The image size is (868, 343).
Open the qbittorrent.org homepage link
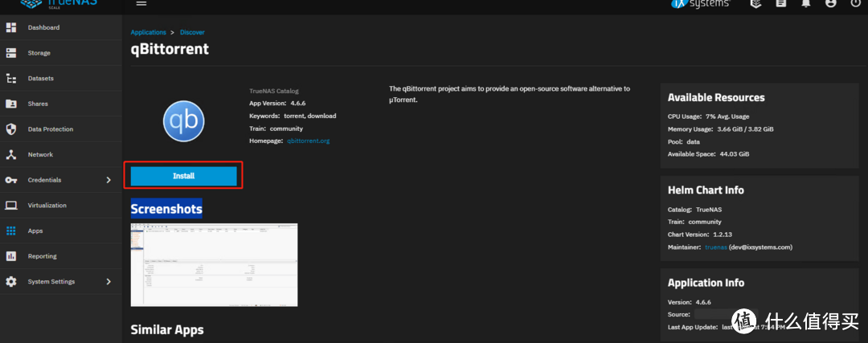(308, 141)
